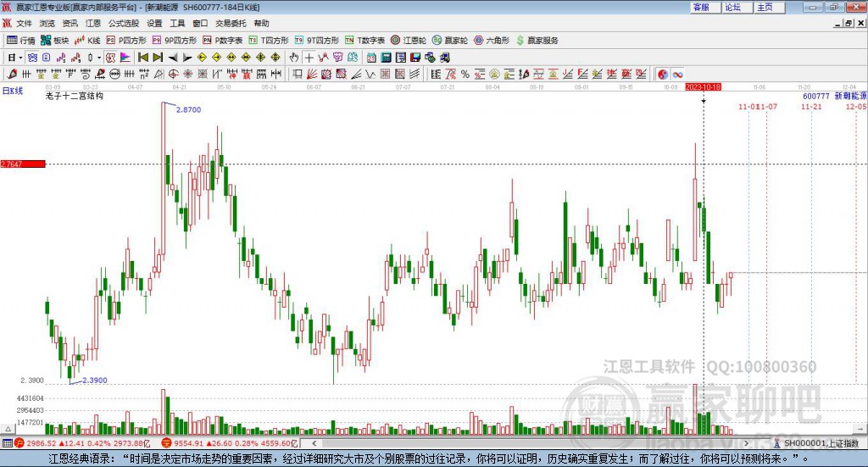This screenshot has height=467, width=868.
Task: Toggle the crosshair cursor tool
Action: [x=309, y=58]
